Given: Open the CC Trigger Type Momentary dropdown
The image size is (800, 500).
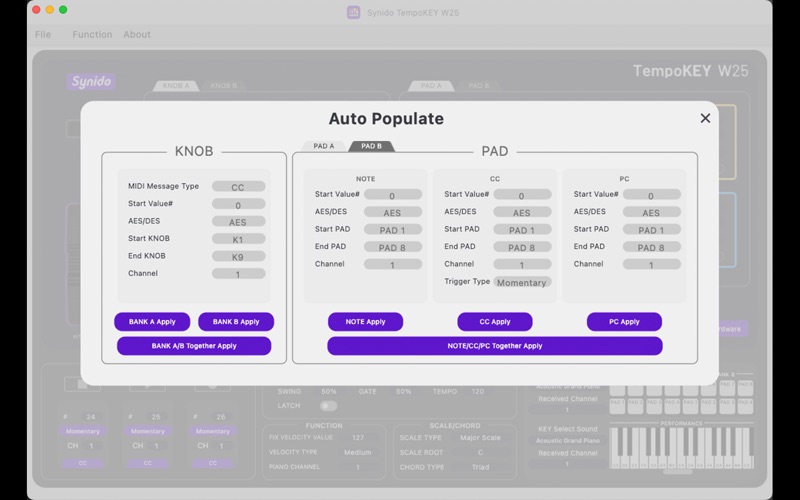Looking at the screenshot, I should click(522, 282).
